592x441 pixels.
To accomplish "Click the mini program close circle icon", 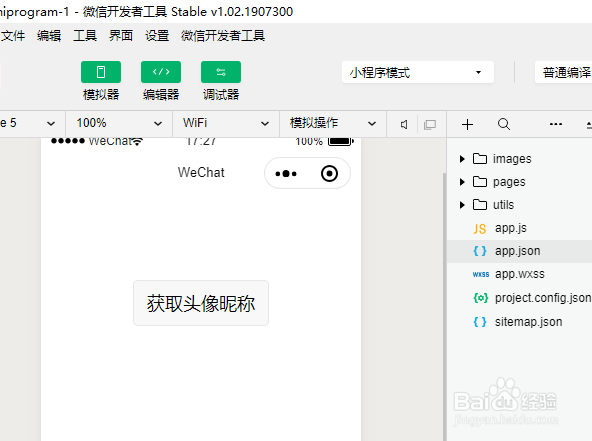I will pyautogui.click(x=329, y=173).
